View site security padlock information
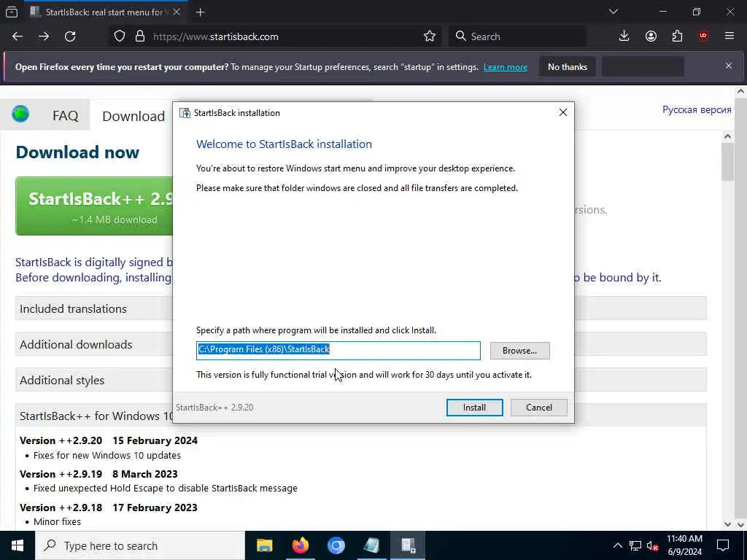This screenshot has width=747, height=560. click(x=139, y=36)
